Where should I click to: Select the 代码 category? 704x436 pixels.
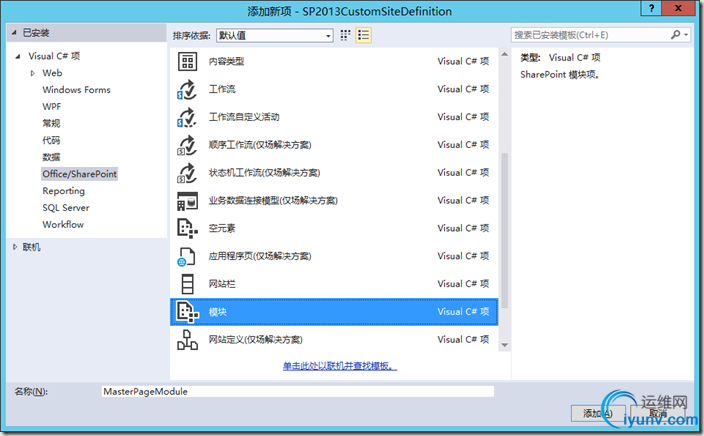51,140
